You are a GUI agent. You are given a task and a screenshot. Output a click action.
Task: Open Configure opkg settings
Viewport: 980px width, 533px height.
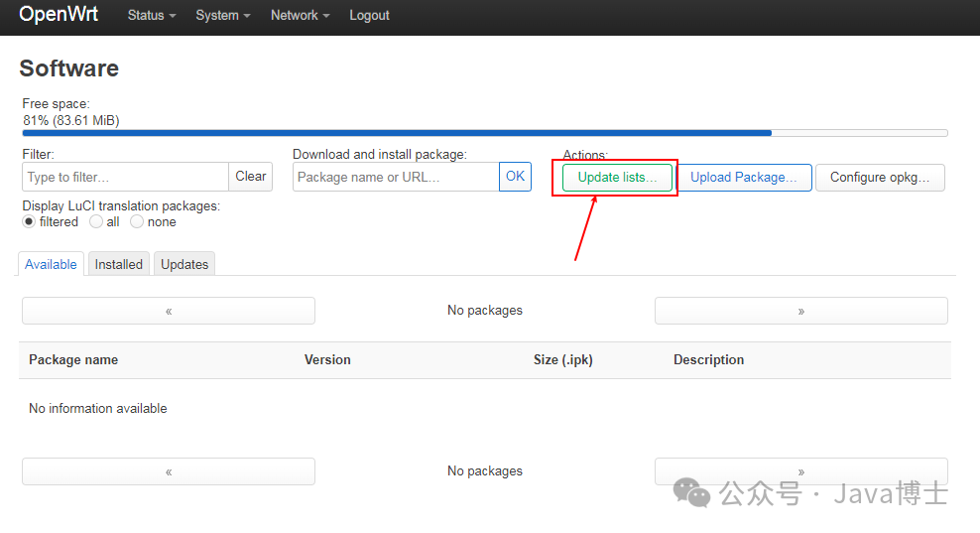click(x=880, y=178)
